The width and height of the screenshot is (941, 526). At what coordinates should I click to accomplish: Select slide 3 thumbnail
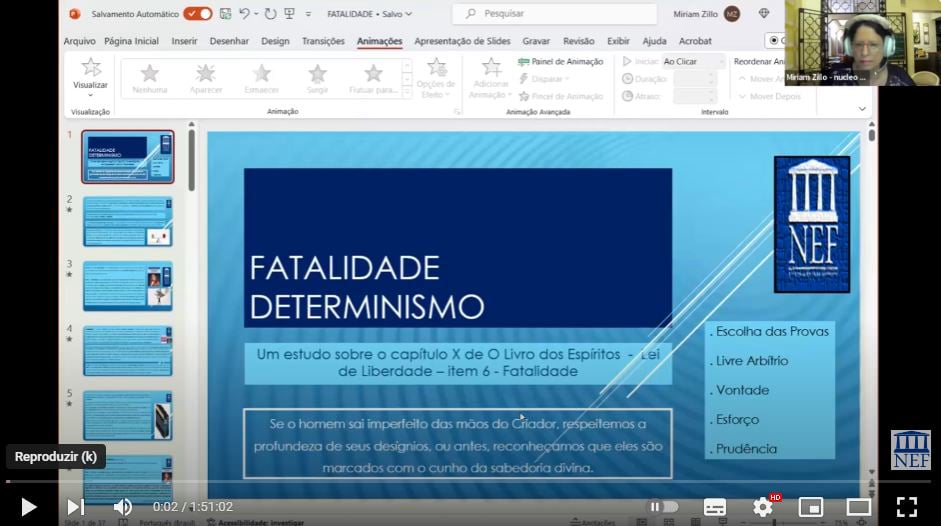click(128, 286)
